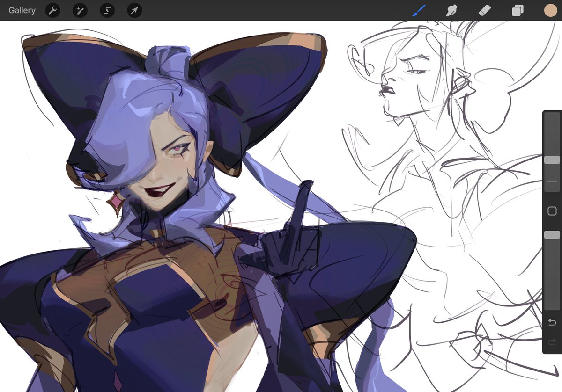Screen dimensions: 562x392
Task: Activate the Transform arrow tool
Action: click(134, 10)
